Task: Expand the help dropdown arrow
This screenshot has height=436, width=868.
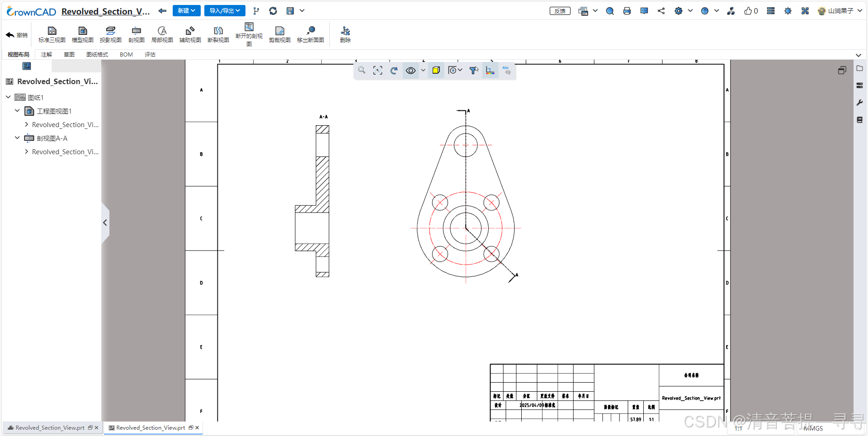Action: coord(717,11)
